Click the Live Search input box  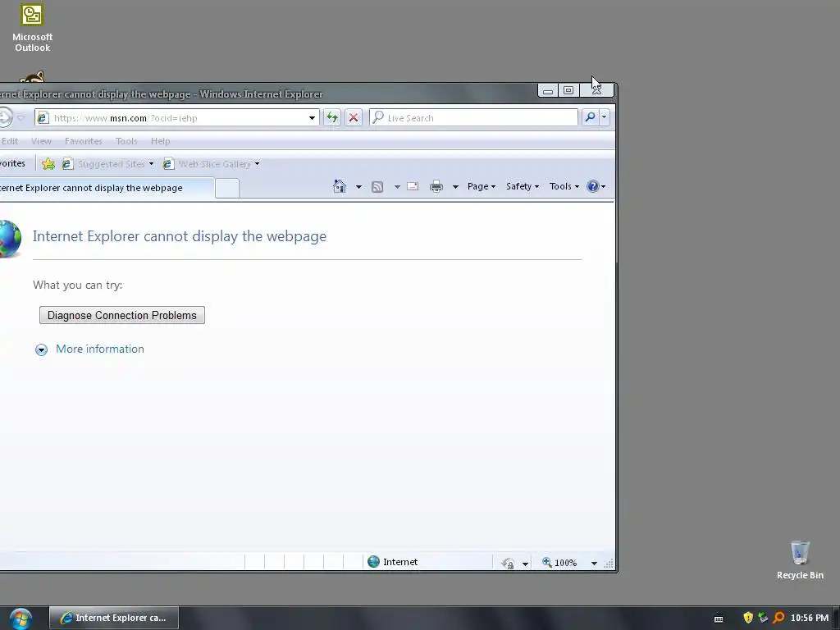pos(473,118)
